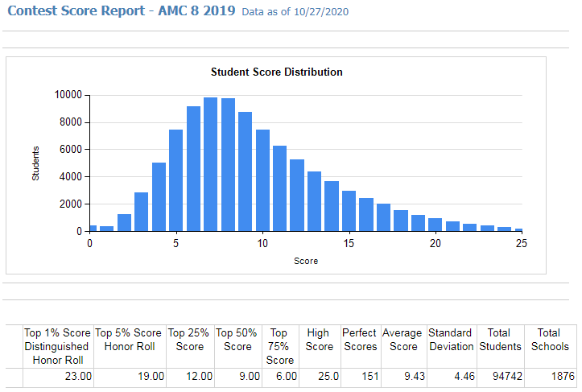Click the 10000 y-axis label

pos(68,95)
